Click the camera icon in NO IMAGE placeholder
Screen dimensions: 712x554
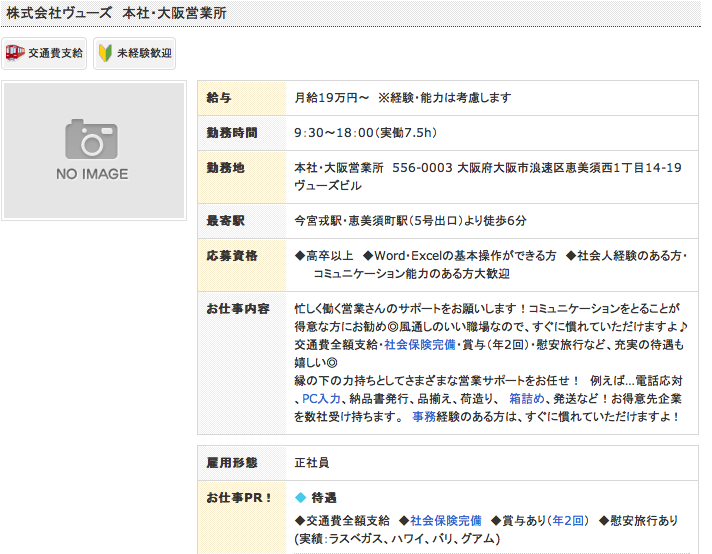point(92,139)
